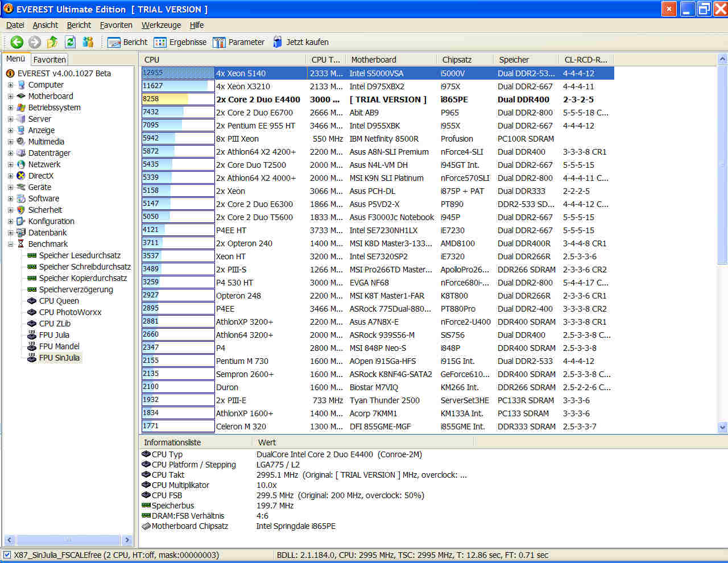Expand the Motherboard tree node
This screenshot has height=563, width=728.
point(10,96)
